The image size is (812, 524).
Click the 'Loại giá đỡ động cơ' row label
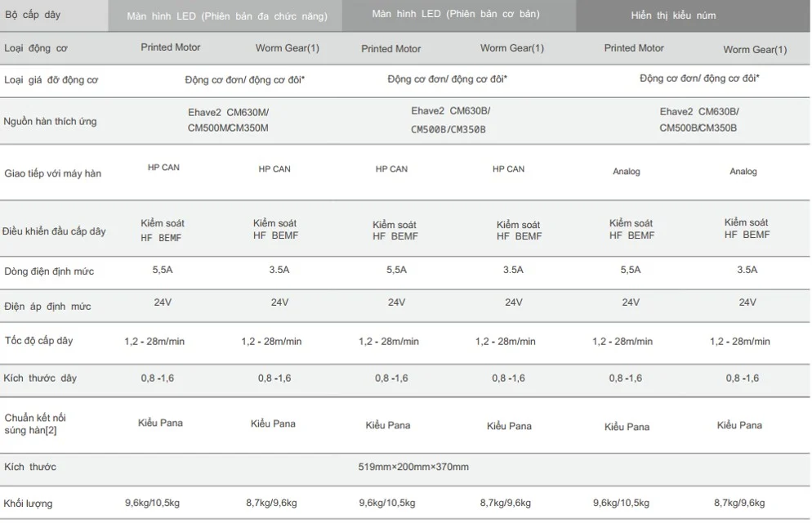(x=51, y=80)
